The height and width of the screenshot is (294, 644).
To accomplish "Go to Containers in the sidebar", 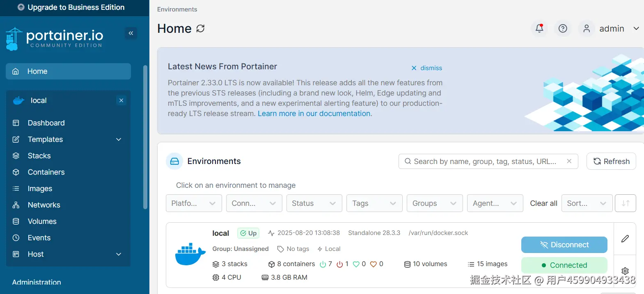I will pos(46,172).
